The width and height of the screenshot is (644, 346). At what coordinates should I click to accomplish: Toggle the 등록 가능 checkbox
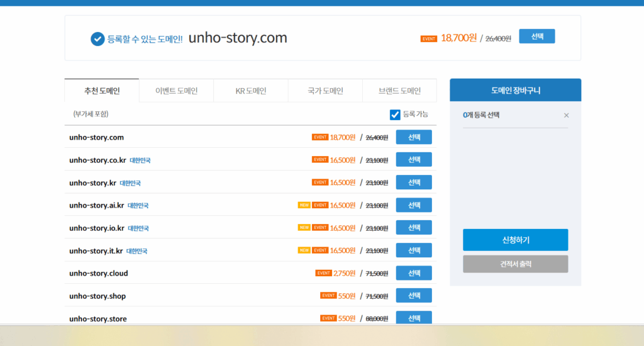tap(395, 114)
